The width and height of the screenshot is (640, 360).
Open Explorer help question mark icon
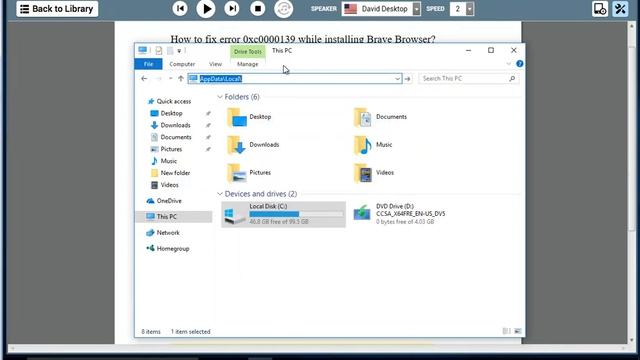pyautogui.click(x=520, y=64)
